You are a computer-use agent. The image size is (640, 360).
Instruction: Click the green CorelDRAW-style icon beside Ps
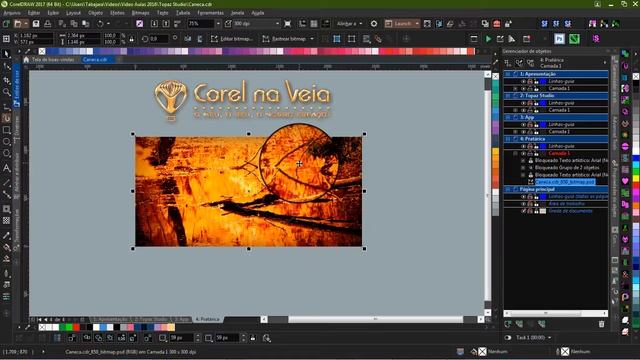pyautogui.click(x=574, y=39)
